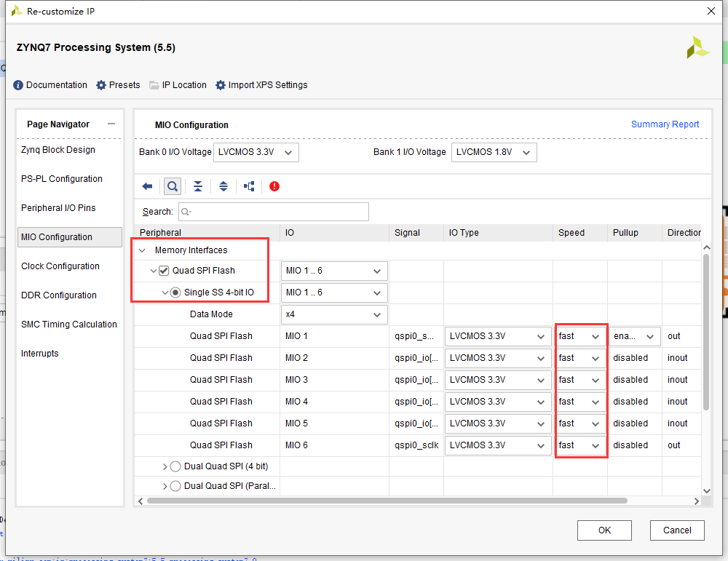Open IP Location folder option
The height and width of the screenshot is (561, 728).
coord(178,85)
